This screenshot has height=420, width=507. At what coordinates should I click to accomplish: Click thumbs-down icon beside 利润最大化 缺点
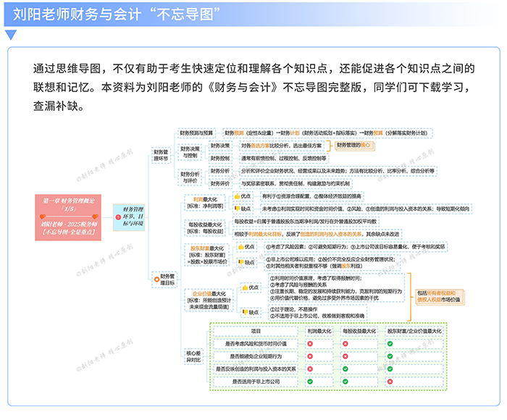tap(237, 209)
